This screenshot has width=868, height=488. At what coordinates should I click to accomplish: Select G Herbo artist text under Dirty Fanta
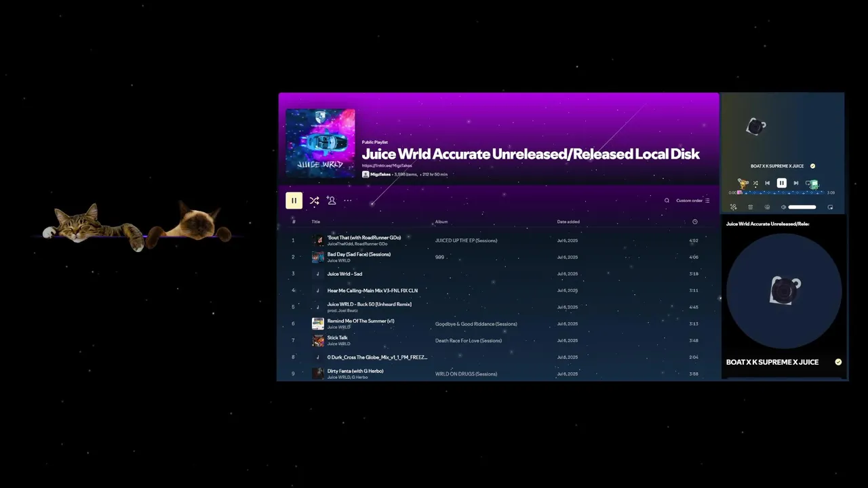click(x=359, y=377)
